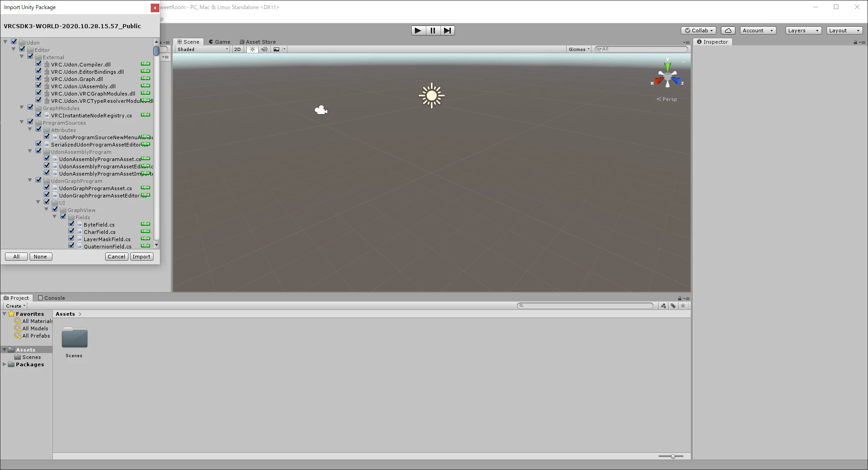Viewport: 868px width, 470px height.
Task: Open the Scenes folder thumbnail
Action: (x=74, y=338)
